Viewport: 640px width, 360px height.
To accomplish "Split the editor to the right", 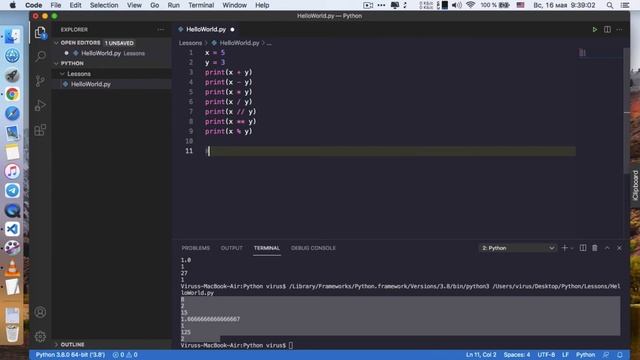I will pyautogui.click(x=607, y=29).
